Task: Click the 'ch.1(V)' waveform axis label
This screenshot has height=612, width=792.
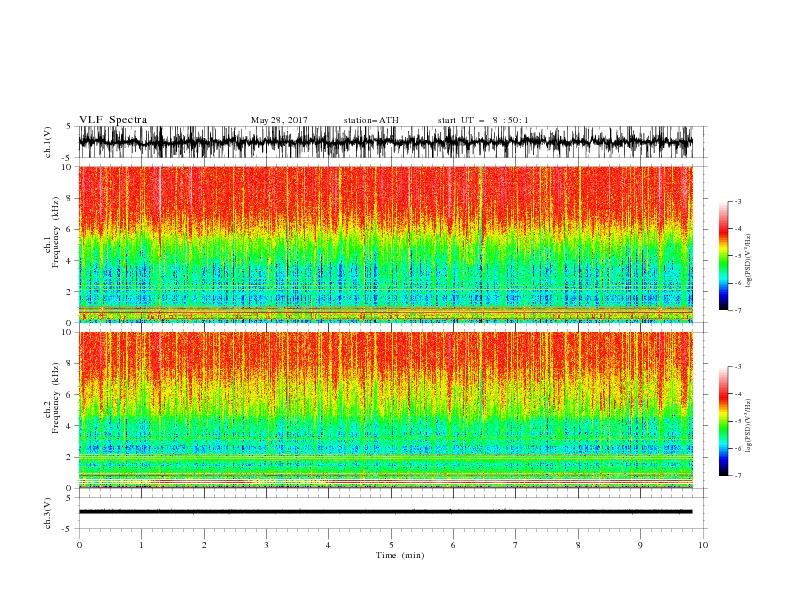Action: pyautogui.click(x=48, y=142)
